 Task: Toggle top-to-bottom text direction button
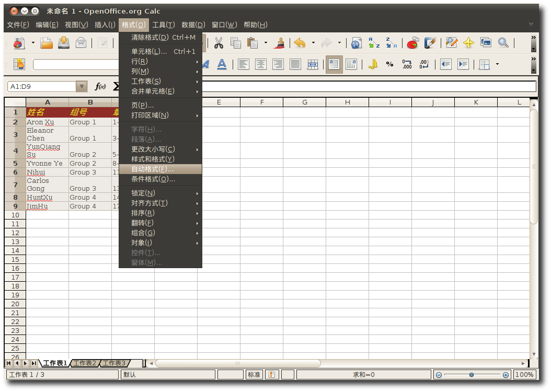pyautogui.click(x=351, y=64)
